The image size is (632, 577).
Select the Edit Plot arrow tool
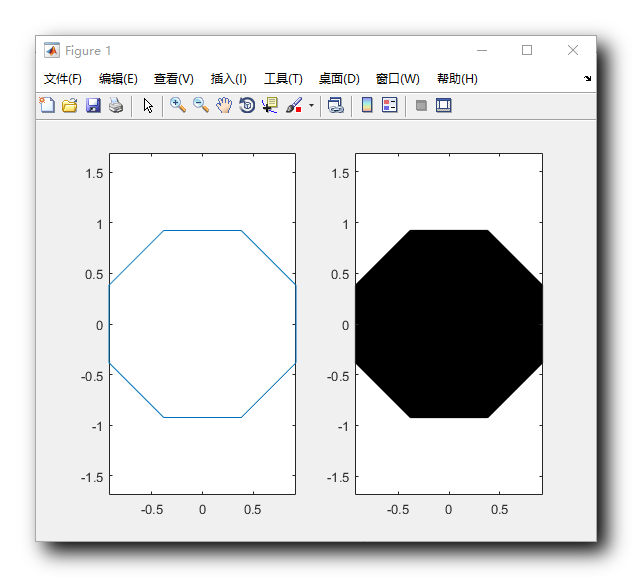pyautogui.click(x=148, y=106)
